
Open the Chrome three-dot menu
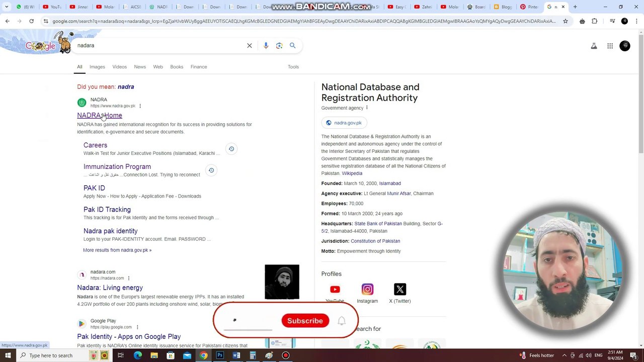point(637,21)
